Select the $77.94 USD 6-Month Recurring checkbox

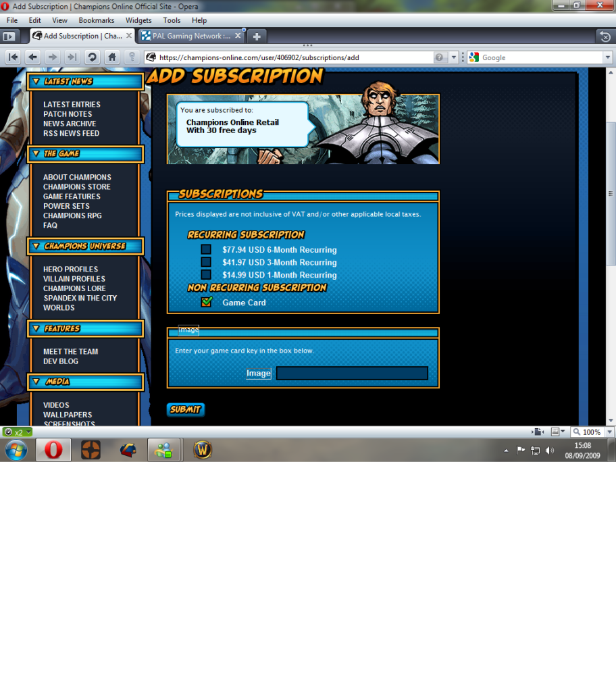pyautogui.click(x=206, y=250)
